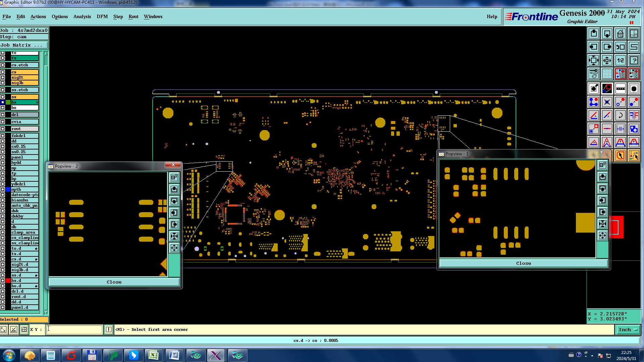Toggle checkbox for the rout layer

(x=3, y=129)
